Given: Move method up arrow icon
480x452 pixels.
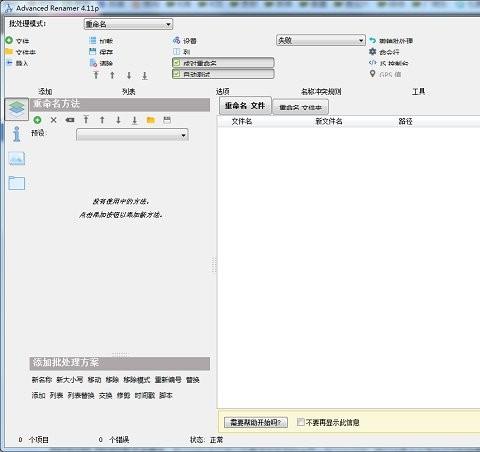Looking at the screenshot, I should click(102, 120).
